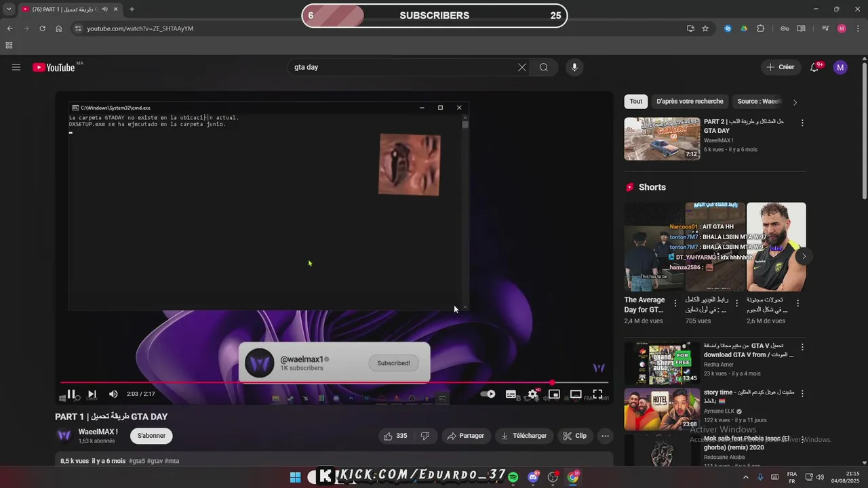868x488 pixels.
Task: Toggle subtitles with the captions icon
Action: pyautogui.click(x=511, y=394)
